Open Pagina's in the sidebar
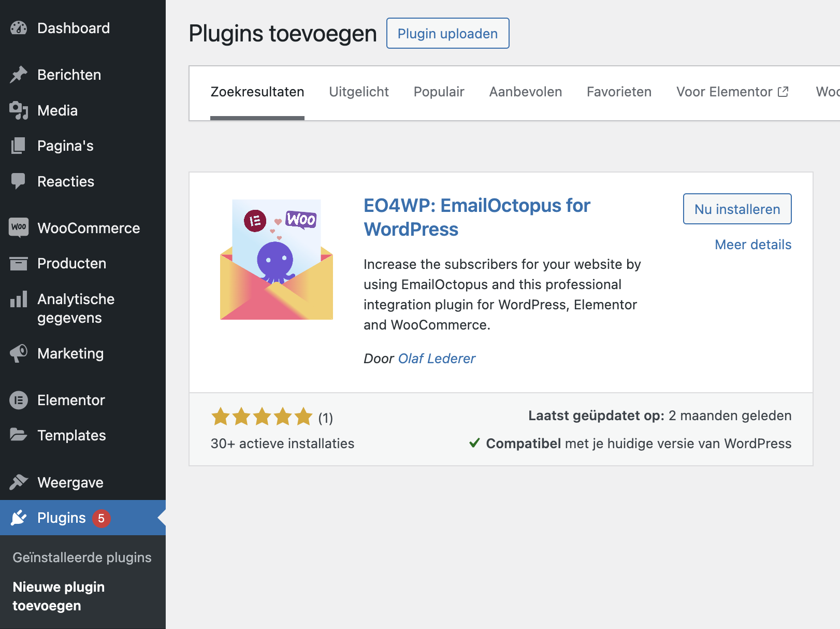Viewport: 840px width, 629px height. pos(83,146)
